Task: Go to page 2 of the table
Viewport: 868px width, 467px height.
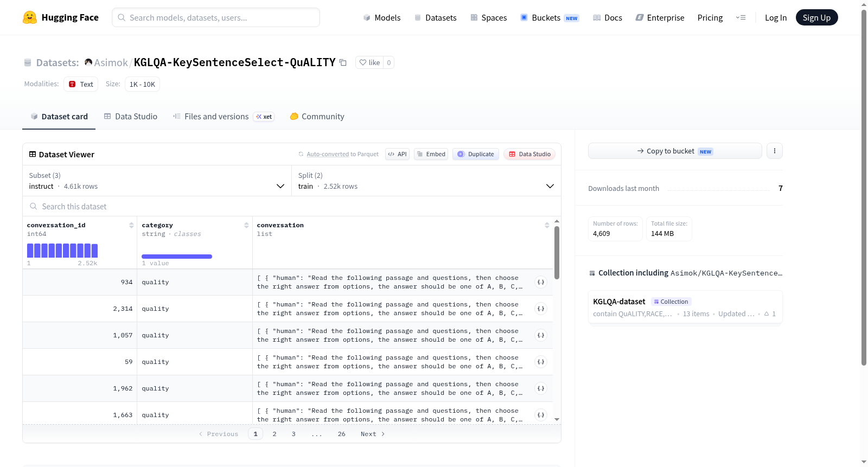Action: [275, 434]
